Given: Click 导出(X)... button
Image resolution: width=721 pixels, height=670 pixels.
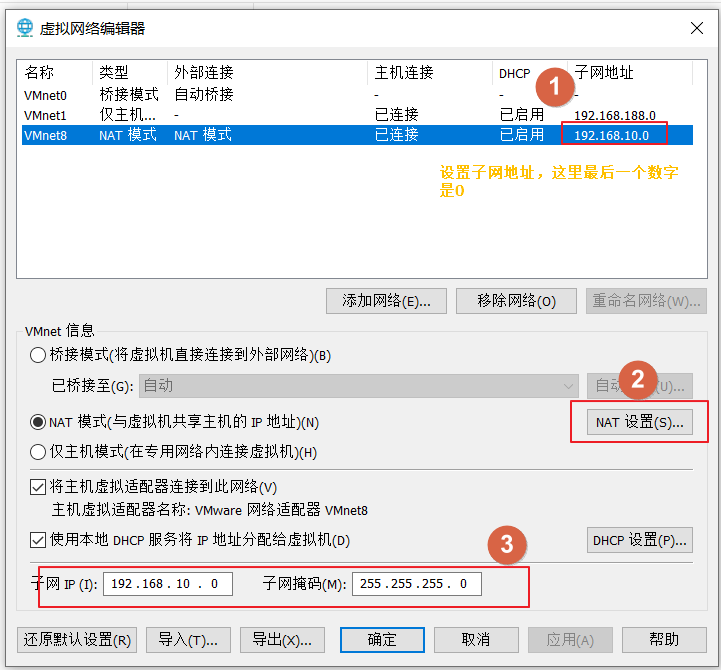Looking at the screenshot, I should (282, 640).
